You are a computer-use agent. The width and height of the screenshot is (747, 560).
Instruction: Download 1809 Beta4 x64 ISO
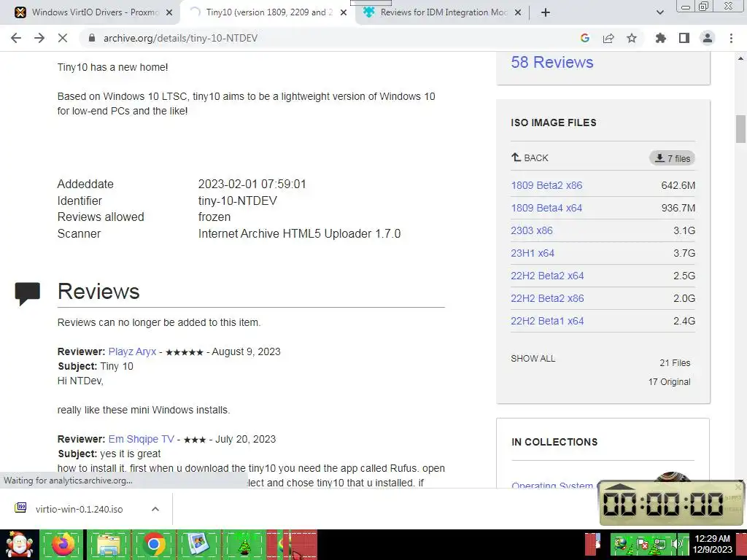coord(546,208)
